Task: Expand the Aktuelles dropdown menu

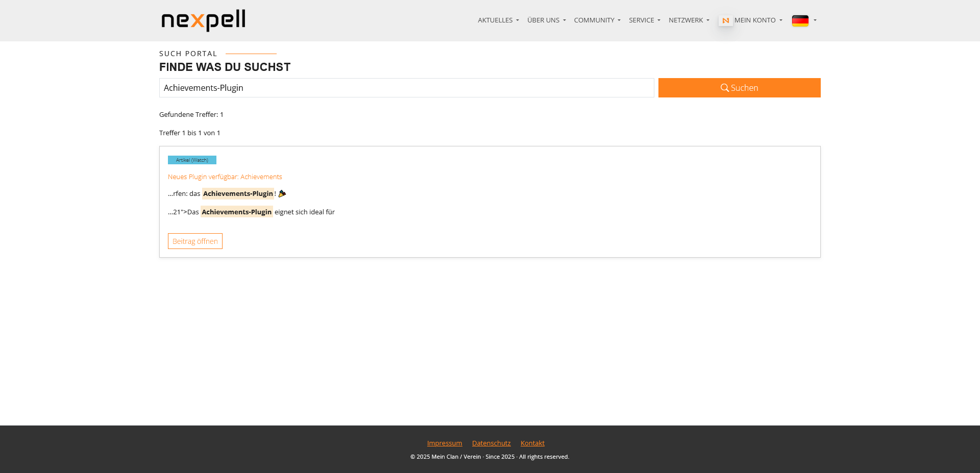Action: (x=498, y=20)
